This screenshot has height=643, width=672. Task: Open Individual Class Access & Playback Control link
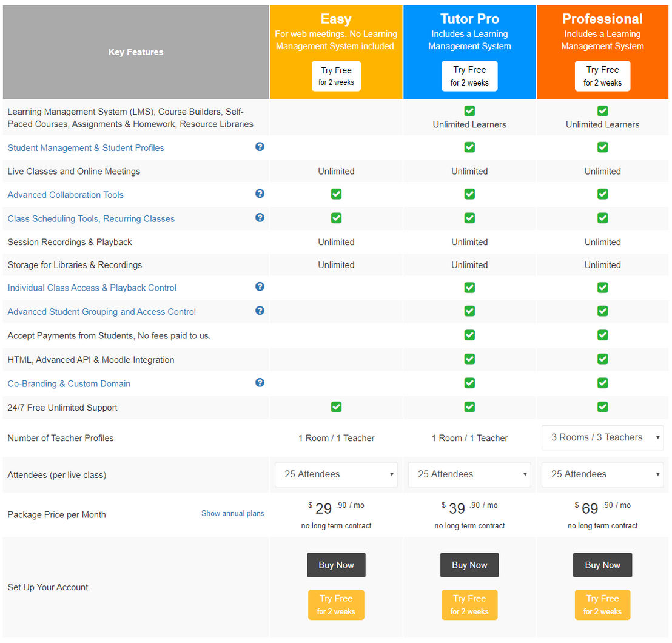coord(92,288)
